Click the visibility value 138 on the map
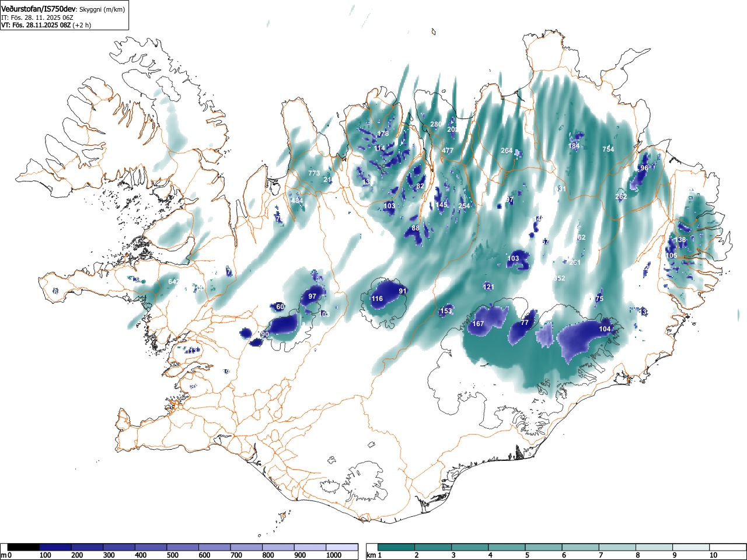Image resolution: width=747 pixels, height=560 pixels. coord(680,240)
